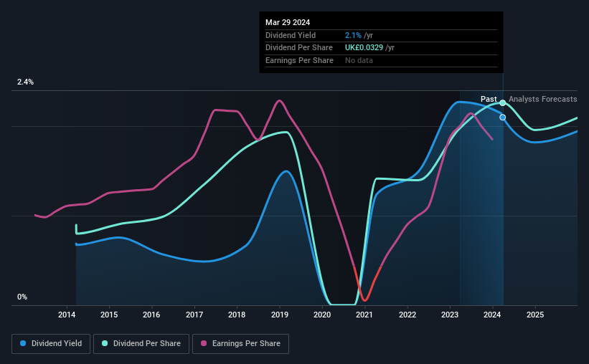Toggle the Dividend Per Share legend button
589x364 pixels.
[x=141, y=344]
